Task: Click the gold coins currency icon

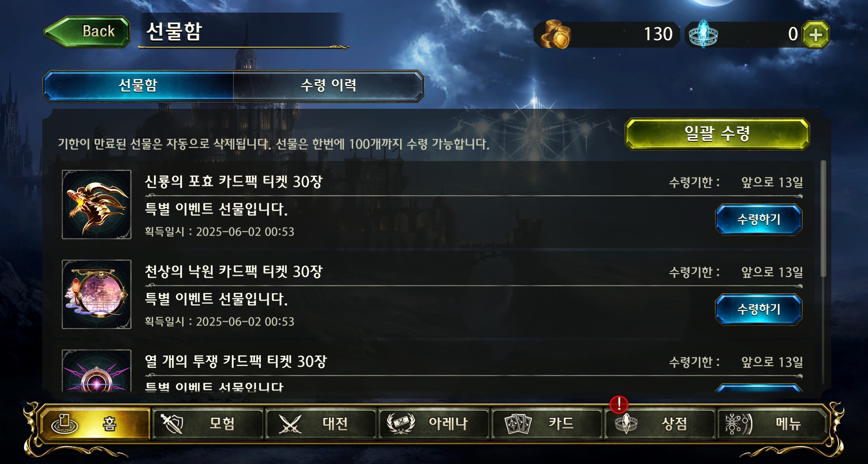Action: tap(555, 34)
